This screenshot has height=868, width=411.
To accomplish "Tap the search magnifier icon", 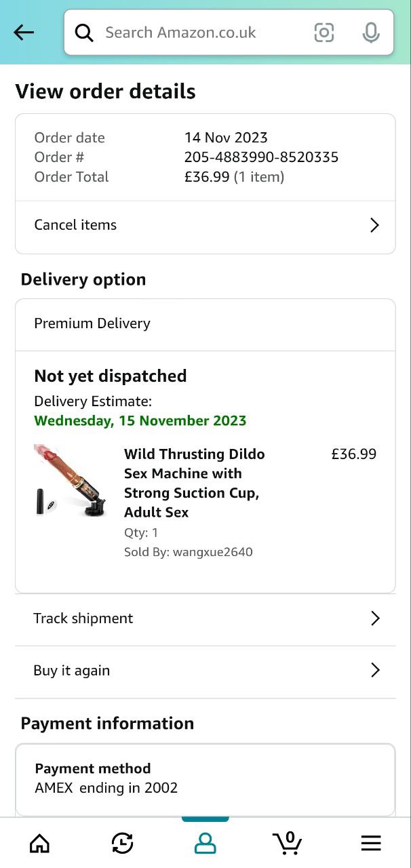I will pyautogui.click(x=84, y=33).
